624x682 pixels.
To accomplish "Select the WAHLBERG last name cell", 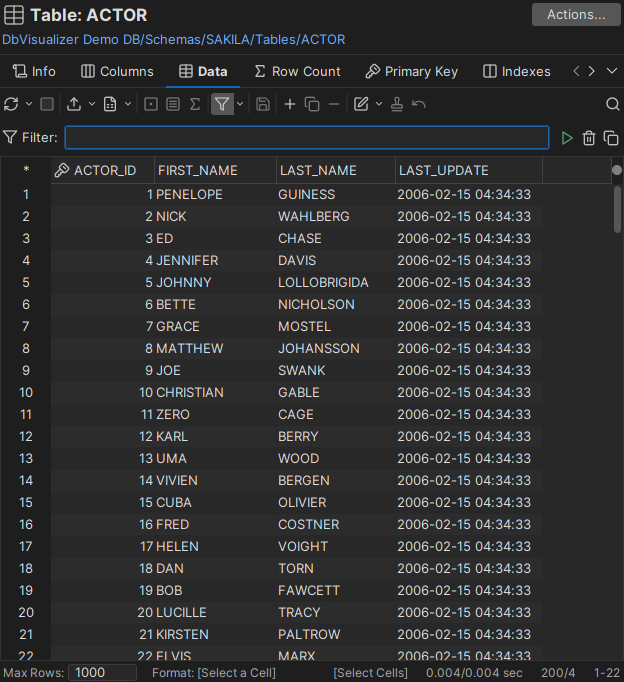I will pyautogui.click(x=336, y=217).
